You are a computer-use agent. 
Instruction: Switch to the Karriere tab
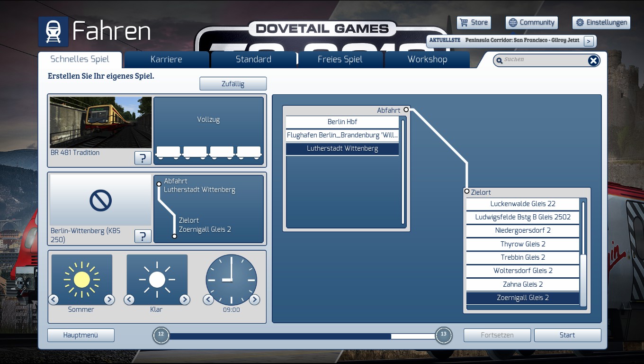coord(166,59)
